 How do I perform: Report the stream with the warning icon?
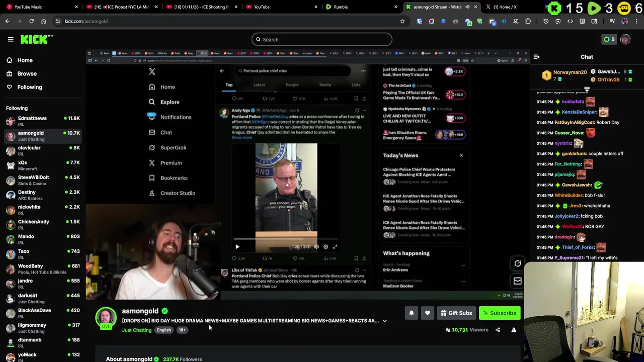[514, 330]
